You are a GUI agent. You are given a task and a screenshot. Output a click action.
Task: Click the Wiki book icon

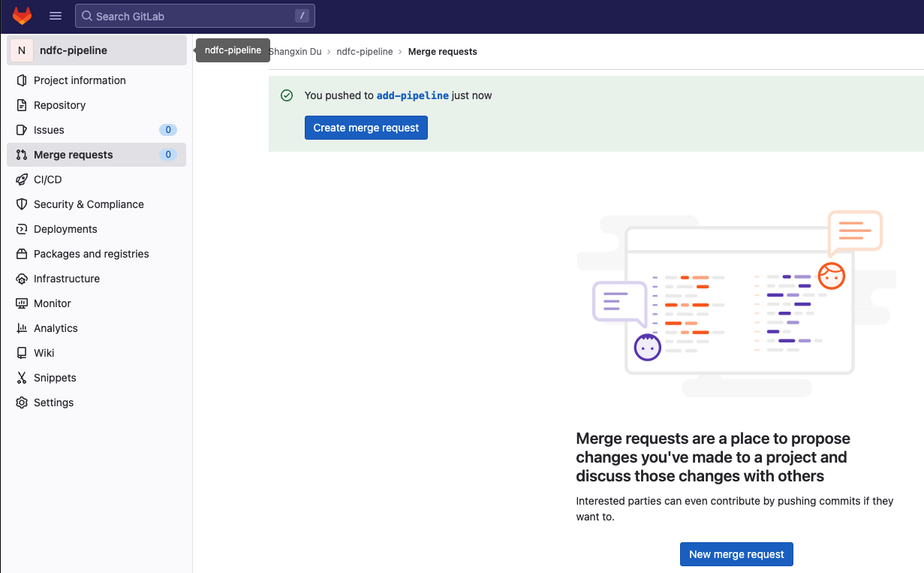(x=21, y=353)
